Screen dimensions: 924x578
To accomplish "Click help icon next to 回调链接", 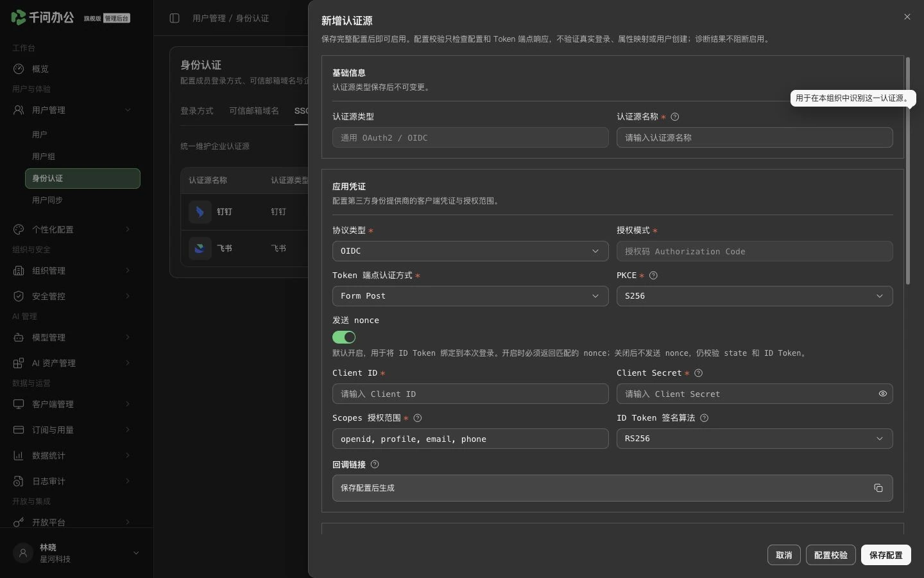I will point(375,464).
